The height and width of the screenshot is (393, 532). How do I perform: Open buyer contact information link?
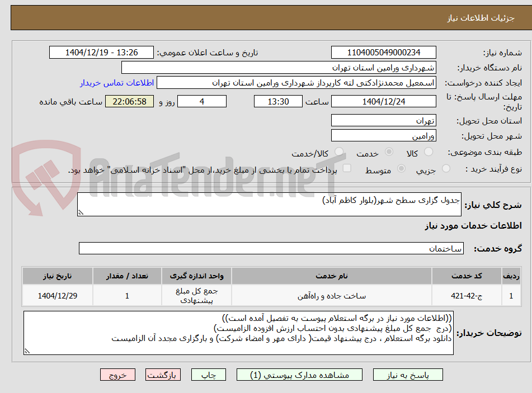117,83
